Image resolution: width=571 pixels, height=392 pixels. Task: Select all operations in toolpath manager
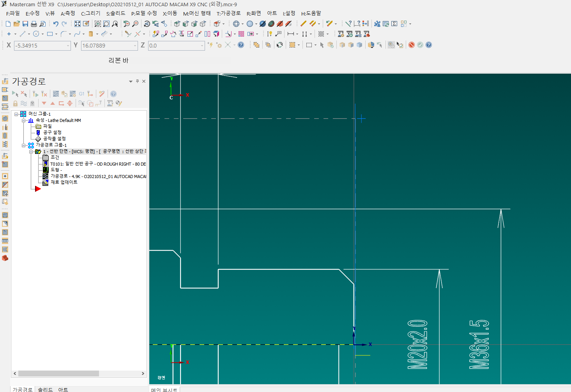pos(15,94)
